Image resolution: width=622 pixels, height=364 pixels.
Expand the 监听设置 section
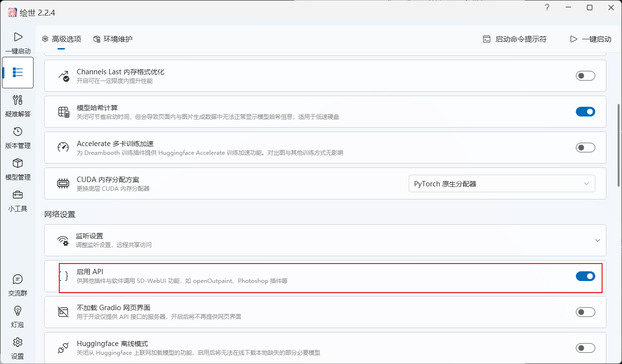598,240
